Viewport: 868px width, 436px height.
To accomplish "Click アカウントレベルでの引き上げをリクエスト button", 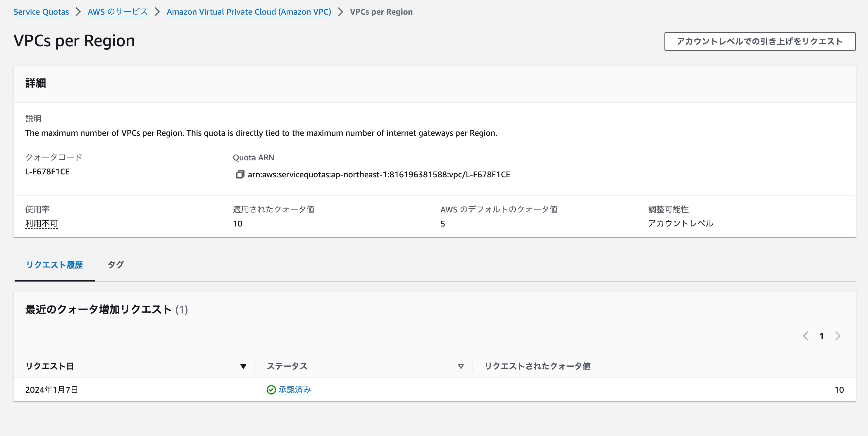I will [x=759, y=42].
